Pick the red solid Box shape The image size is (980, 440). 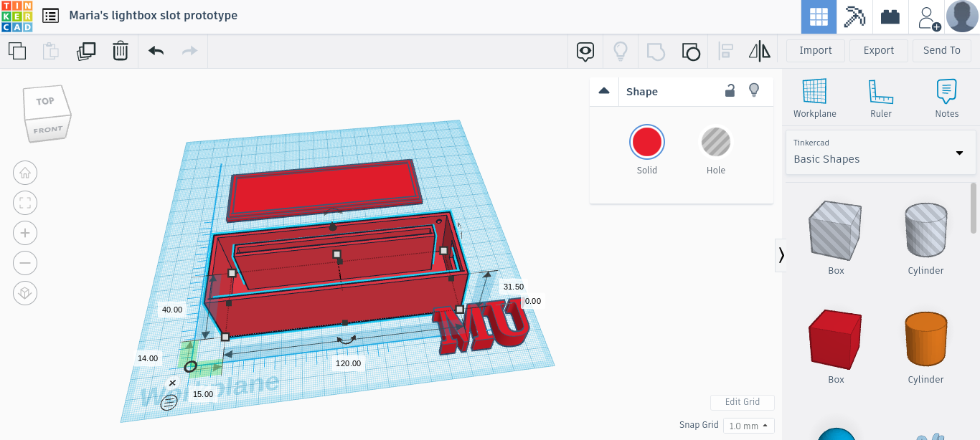836,340
